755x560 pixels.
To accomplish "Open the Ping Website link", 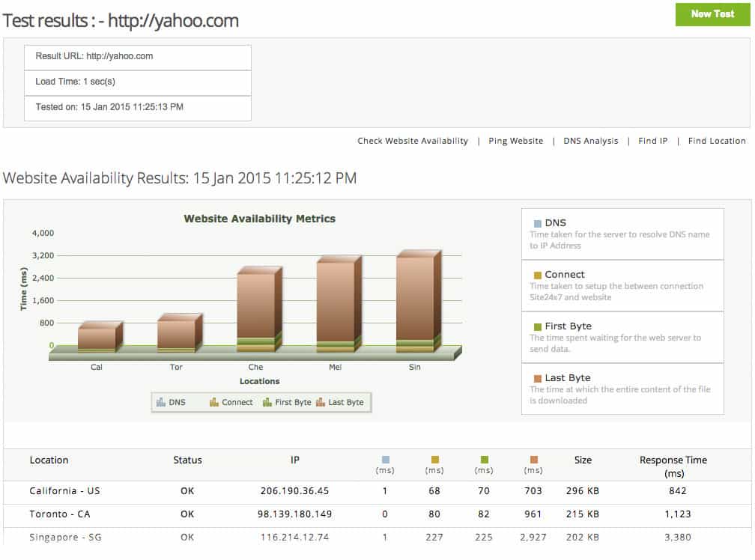I will (x=515, y=141).
